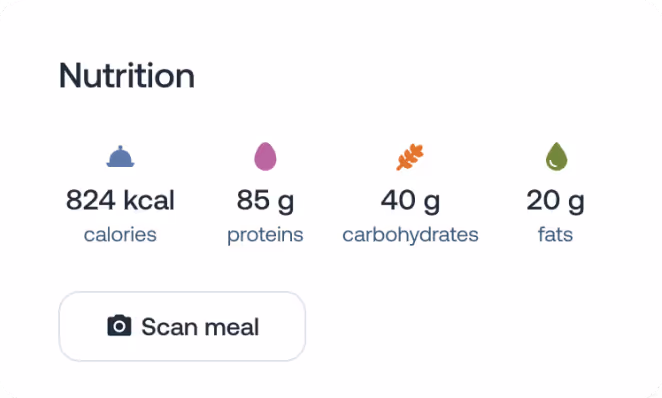Image resolution: width=662 pixels, height=398 pixels.
Task: Click the 824 kcal value
Action: [120, 200]
